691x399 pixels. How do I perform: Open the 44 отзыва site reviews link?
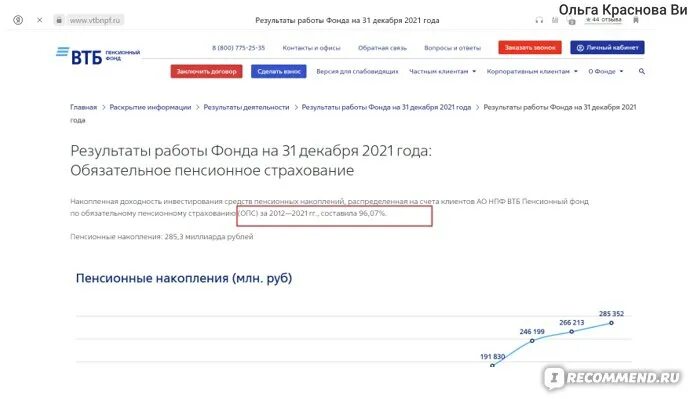(603, 19)
